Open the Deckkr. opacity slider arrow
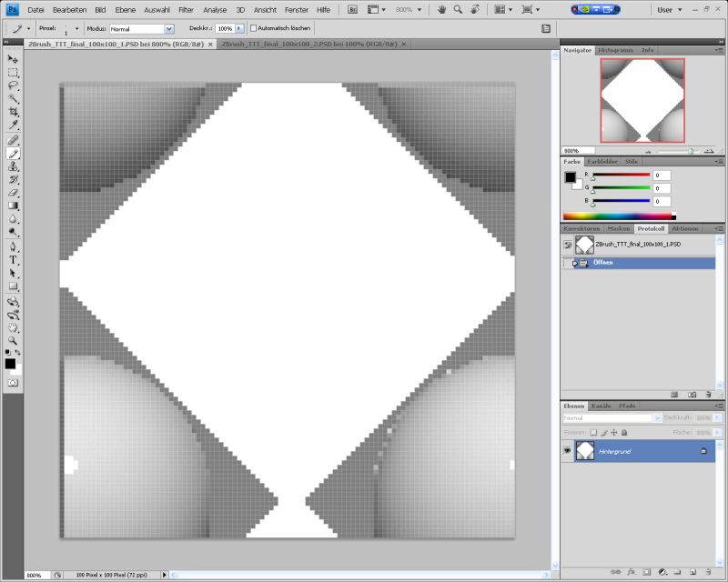728x582 pixels. (x=239, y=28)
